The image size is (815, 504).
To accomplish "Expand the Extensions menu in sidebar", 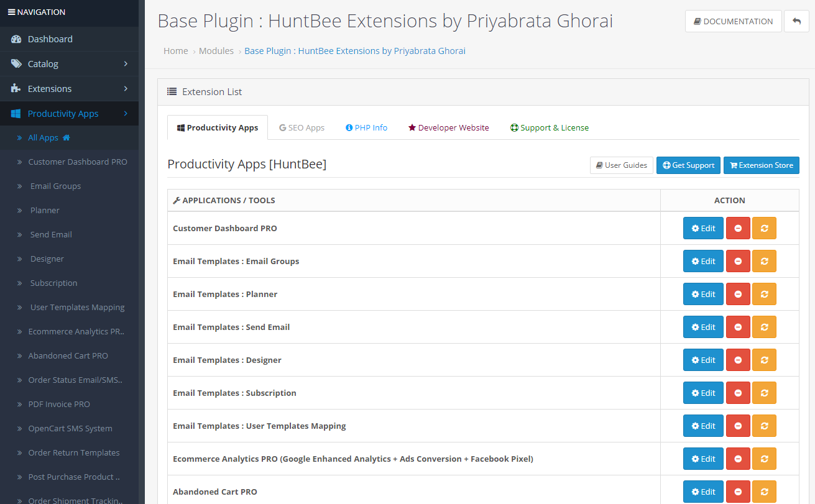I will point(69,88).
